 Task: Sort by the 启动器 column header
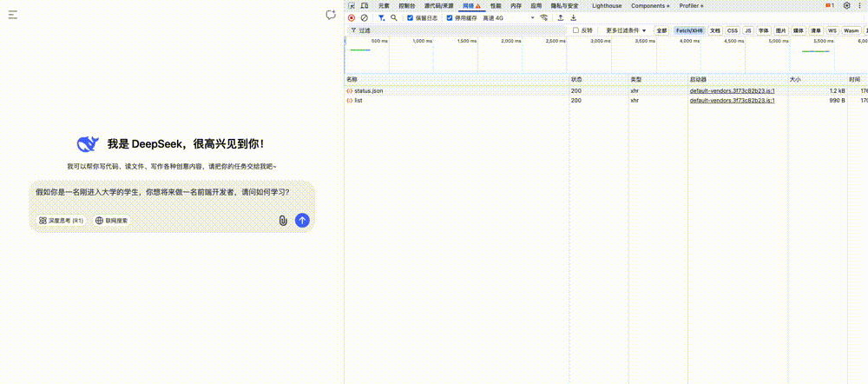point(738,80)
